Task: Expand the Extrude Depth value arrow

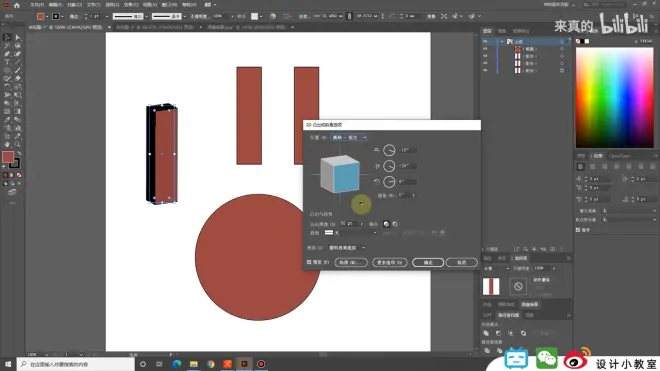Action: coord(362,224)
